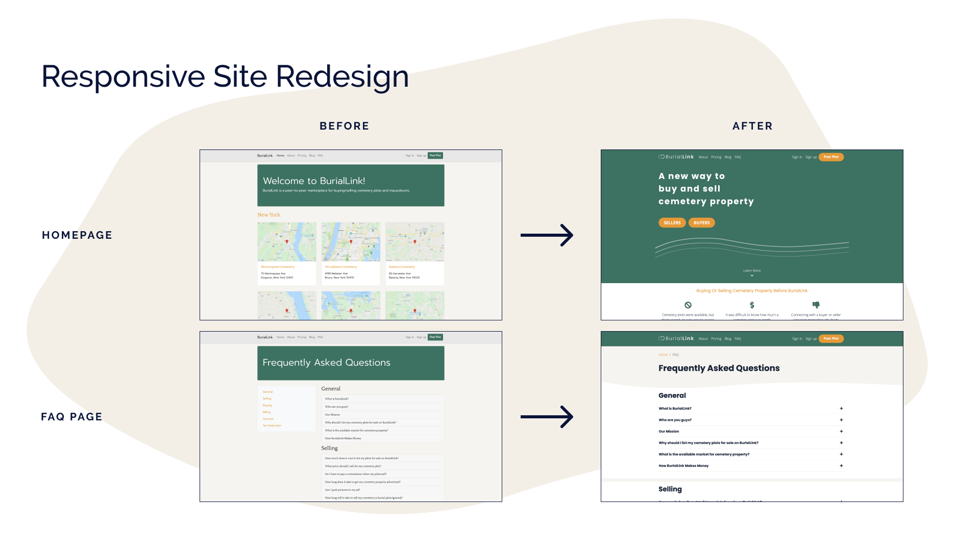Expand 'Our Mission' plus toggle
This screenshot has width=980, height=551.
coord(841,432)
